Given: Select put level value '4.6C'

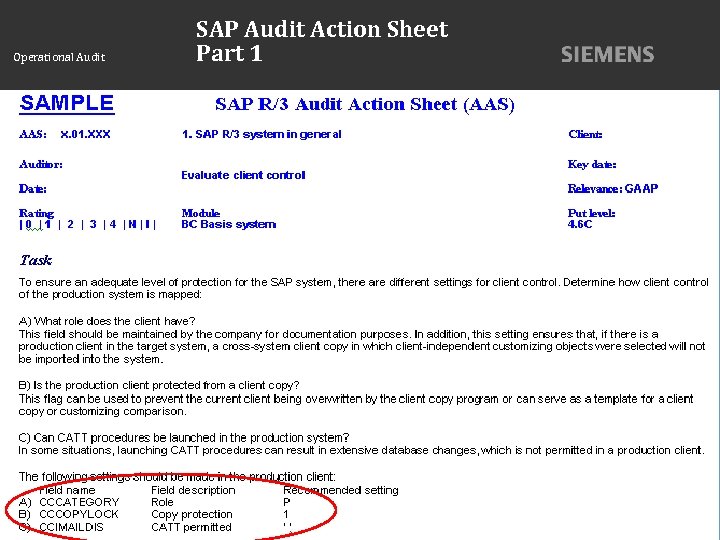Looking at the screenshot, I should click(x=580, y=225).
